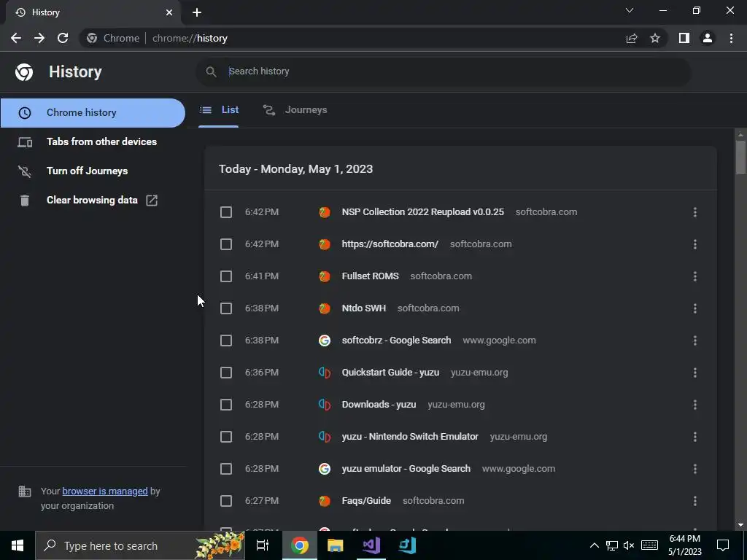Open the https://softcobra.com/ history link
Screen dimensions: 747x560
coord(390,244)
